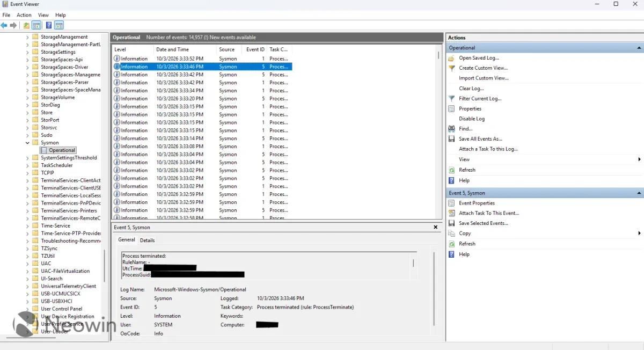Sort by the Source column header

click(230, 49)
